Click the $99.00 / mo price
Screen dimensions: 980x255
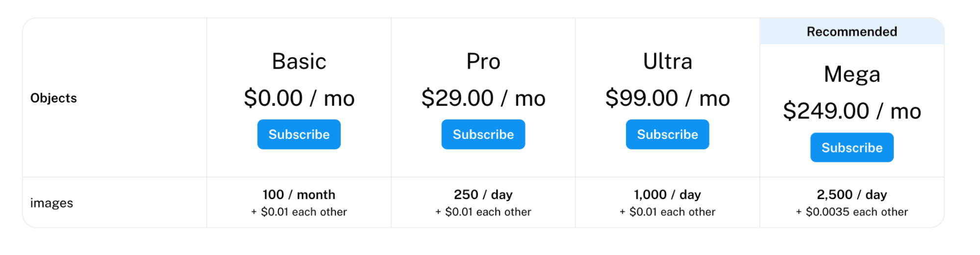point(668,98)
